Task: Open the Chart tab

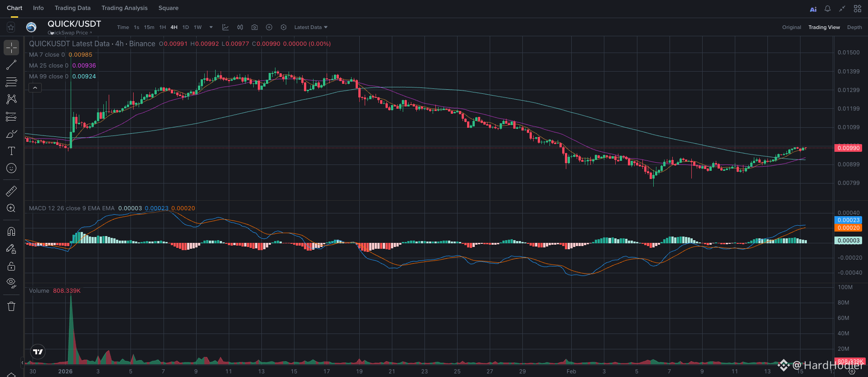Action: [14, 8]
